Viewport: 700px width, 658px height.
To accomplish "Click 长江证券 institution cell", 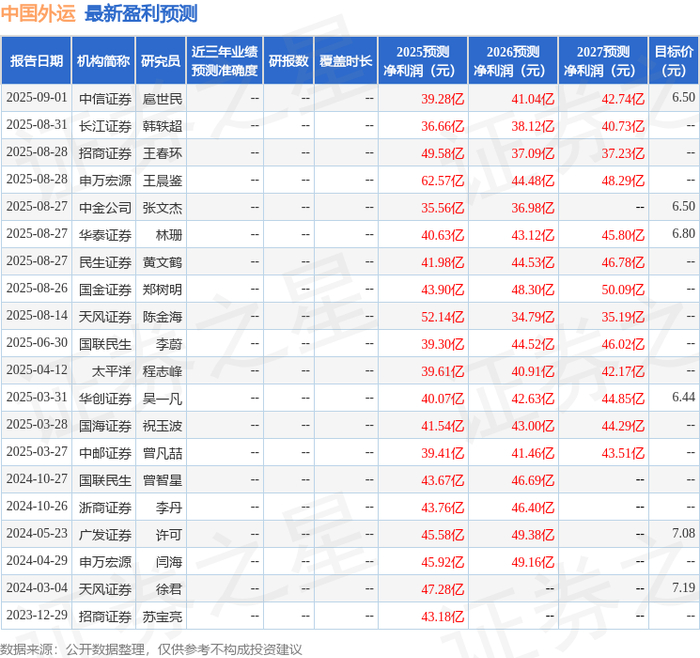I will pyautogui.click(x=105, y=126).
